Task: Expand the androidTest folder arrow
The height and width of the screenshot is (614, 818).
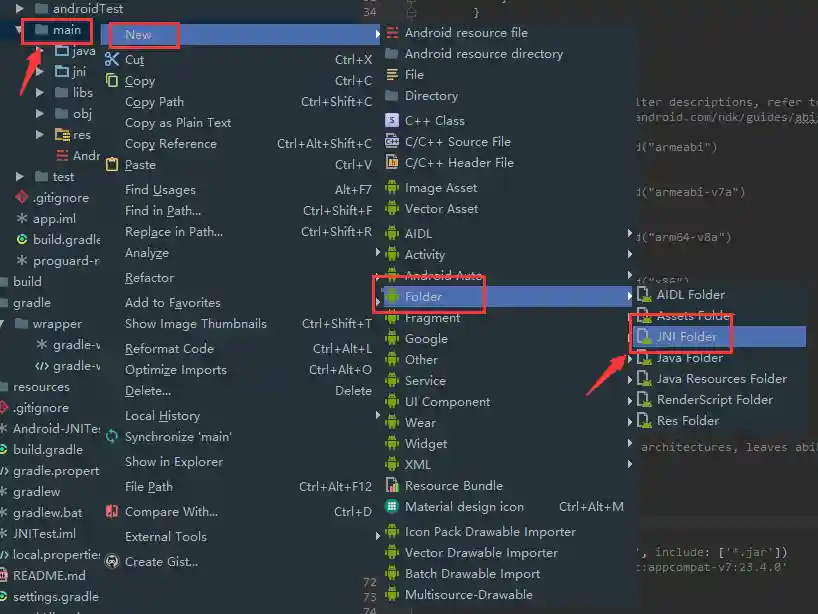Action: [x=19, y=8]
